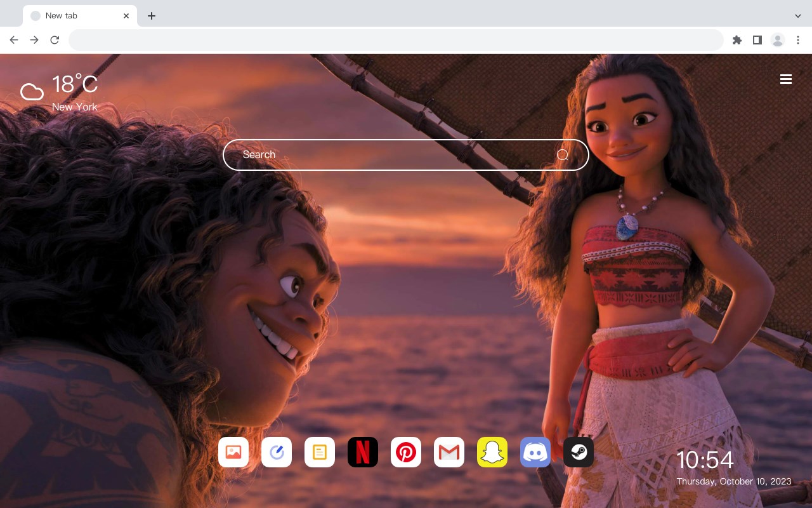Reload the current page

click(55, 40)
